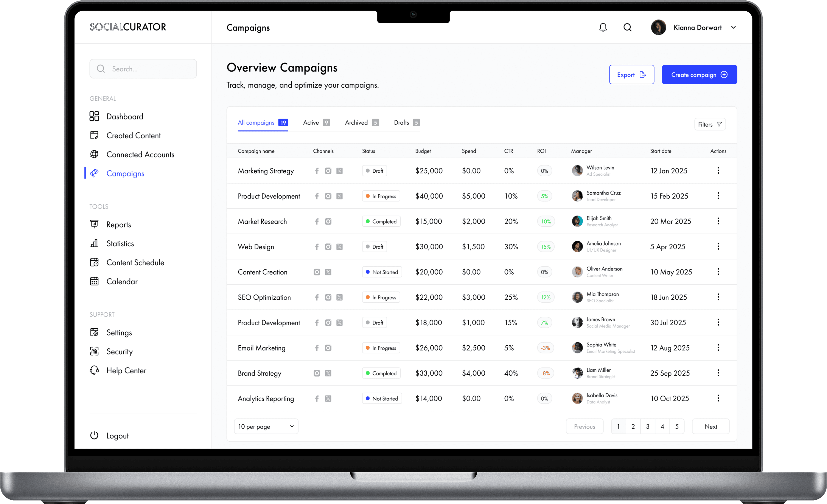The image size is (827, 504).
Task: Click the -8% ROI badge
Action: pos(545,373)
